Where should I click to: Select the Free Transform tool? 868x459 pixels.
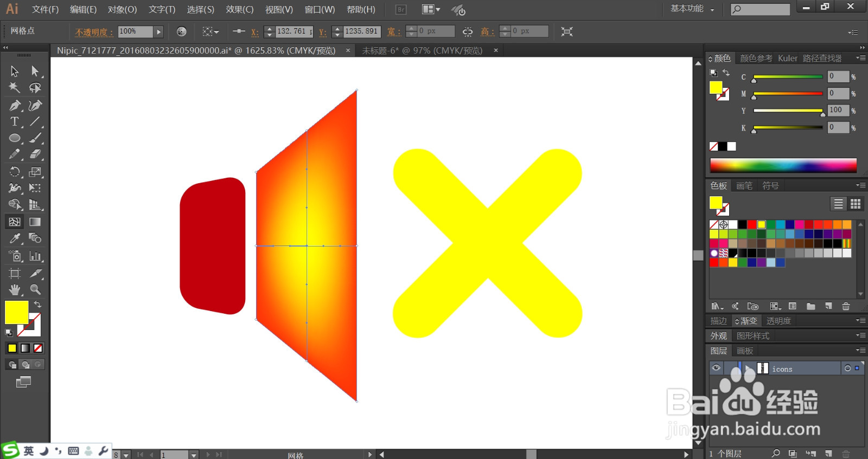(35, 188)
